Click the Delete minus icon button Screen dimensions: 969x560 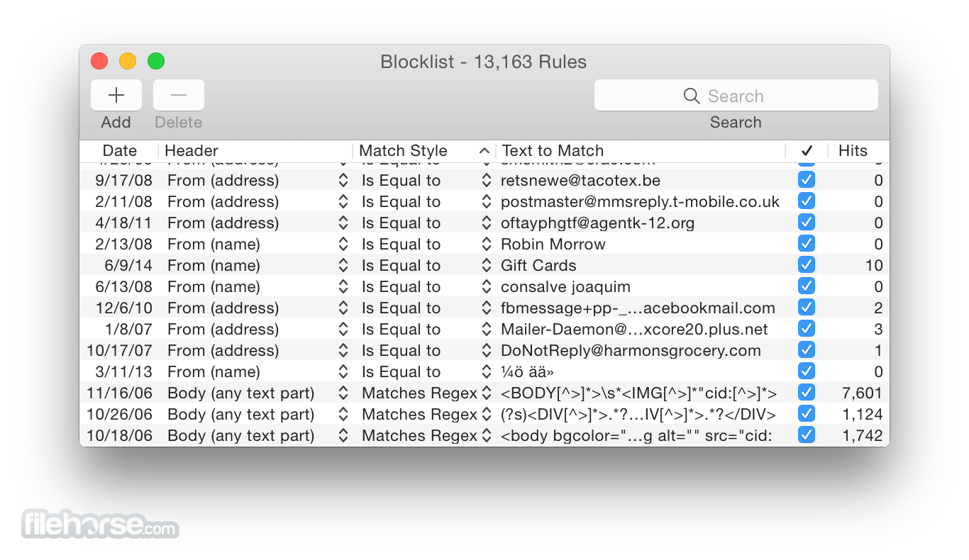179,95
